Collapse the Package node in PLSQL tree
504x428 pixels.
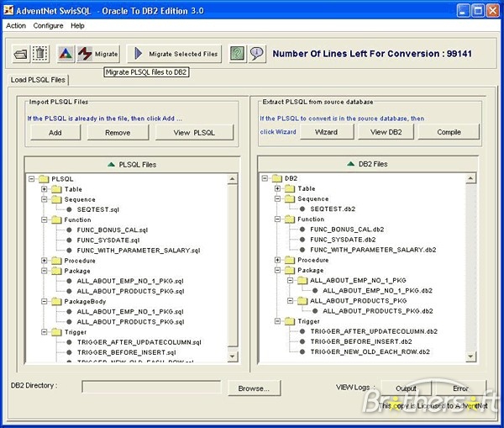(45, 271)
